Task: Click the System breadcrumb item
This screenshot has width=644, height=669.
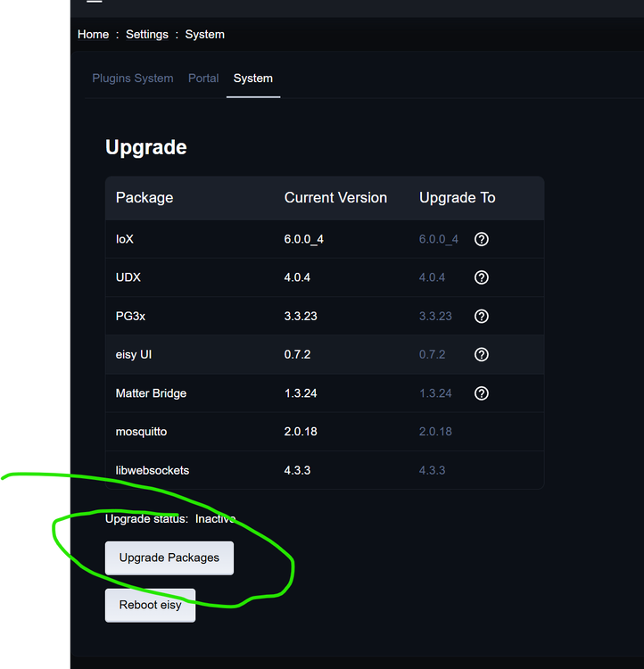Action: tap(205, 35)
